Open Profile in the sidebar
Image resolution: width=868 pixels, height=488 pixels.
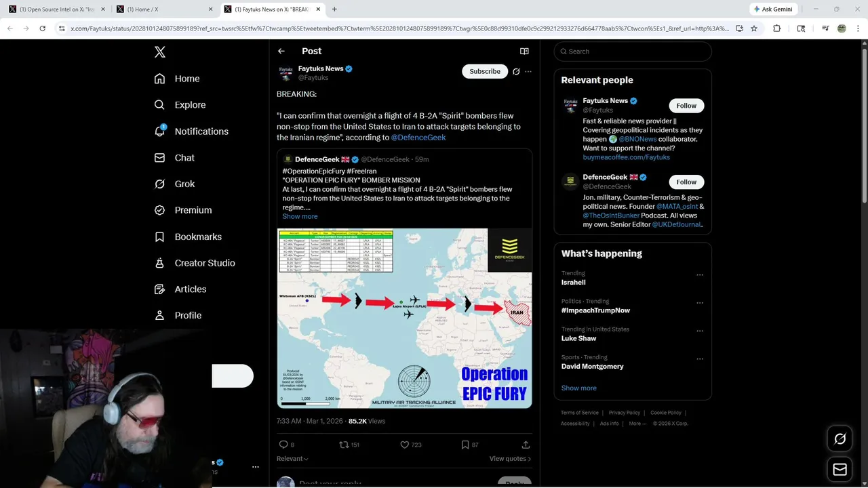click(x=178, y=315)
